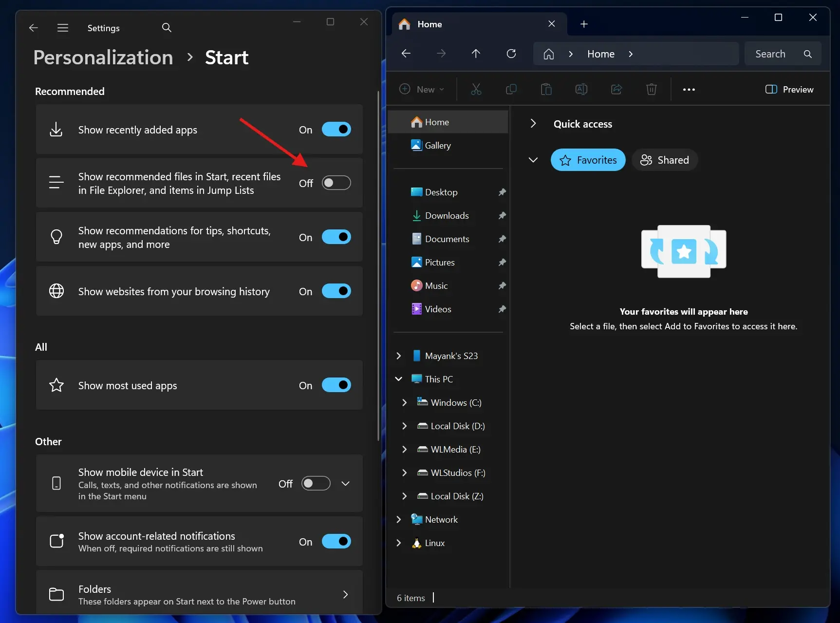
Task: Click the Share icon in File Explorer
Action: [x=616, y=89]
